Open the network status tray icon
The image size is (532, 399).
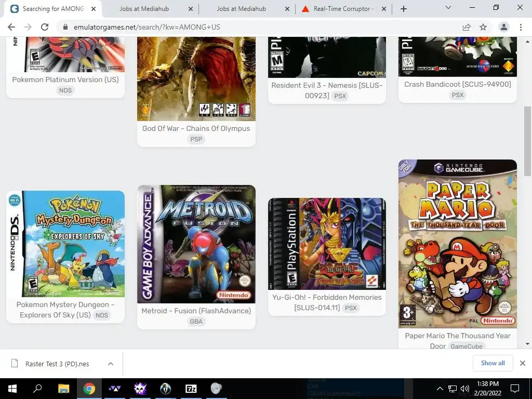click(453, 389)
